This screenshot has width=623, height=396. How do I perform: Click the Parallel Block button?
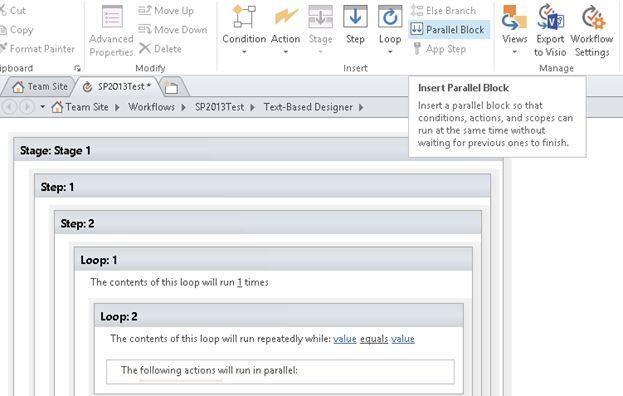point(449,30)
